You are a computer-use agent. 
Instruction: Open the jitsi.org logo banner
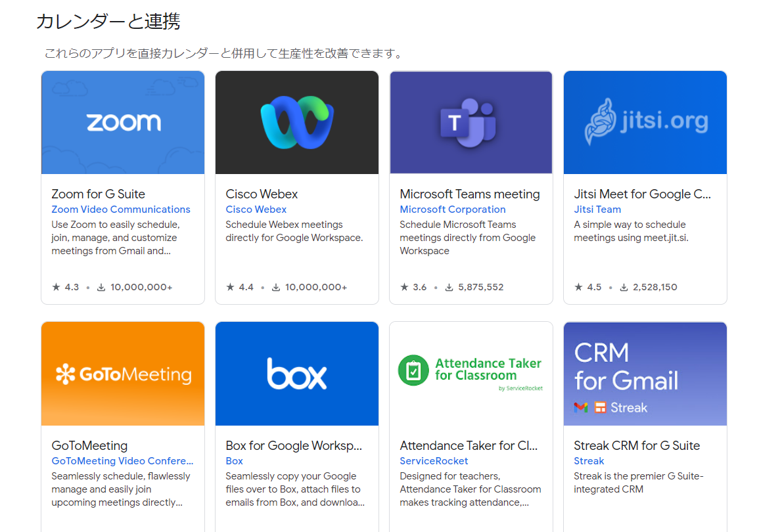point(645,122)
